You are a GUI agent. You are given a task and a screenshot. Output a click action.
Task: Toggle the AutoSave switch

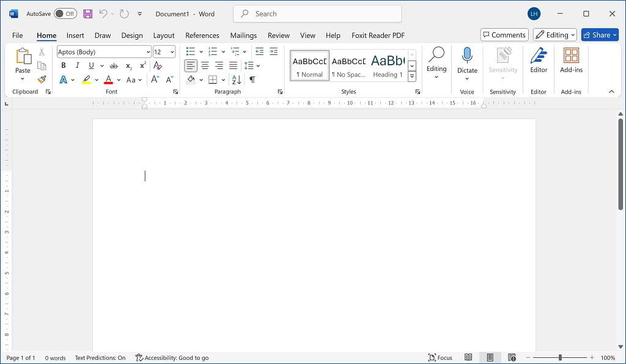pos(65,13)
